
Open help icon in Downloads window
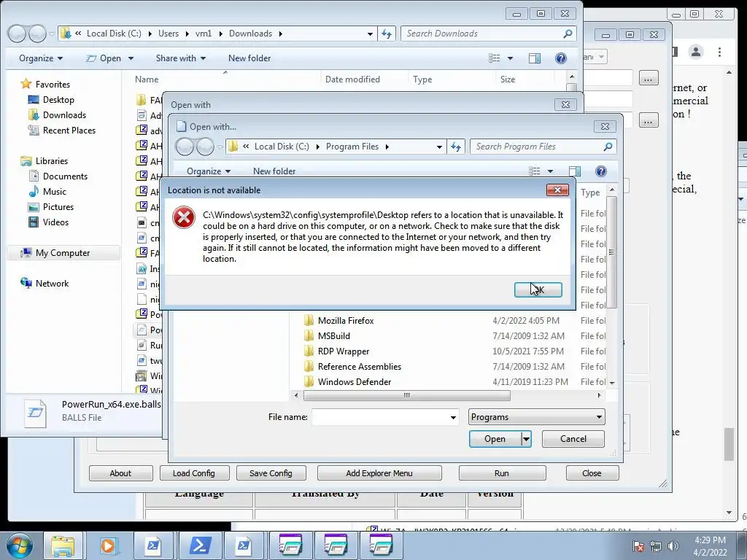click(x=561, y=58)
